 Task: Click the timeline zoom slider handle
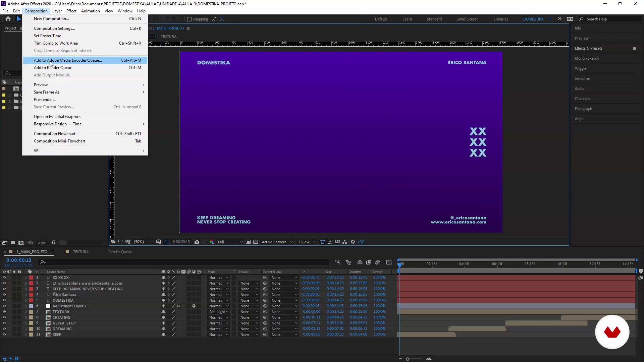(x=408, y=359)
